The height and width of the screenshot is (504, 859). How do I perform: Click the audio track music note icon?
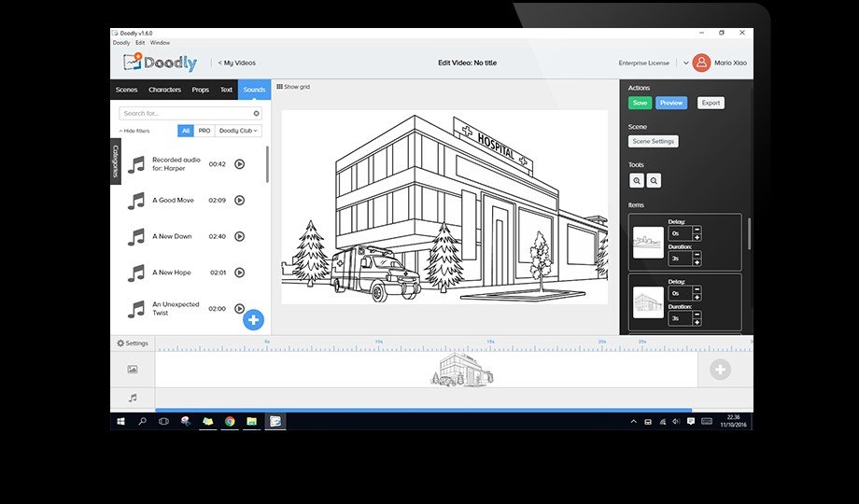pos(133,399)
